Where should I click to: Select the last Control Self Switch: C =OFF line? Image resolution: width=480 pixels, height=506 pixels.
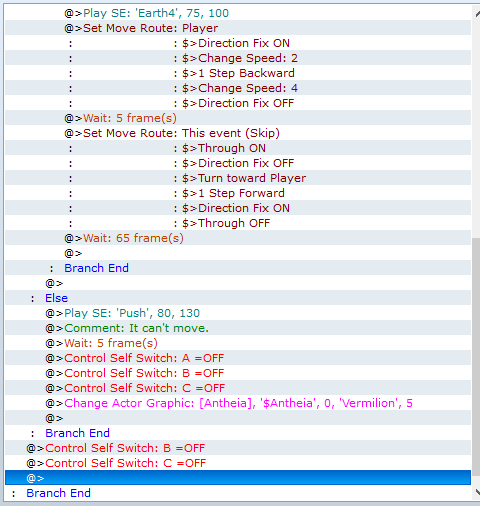[x=238, y=463]
